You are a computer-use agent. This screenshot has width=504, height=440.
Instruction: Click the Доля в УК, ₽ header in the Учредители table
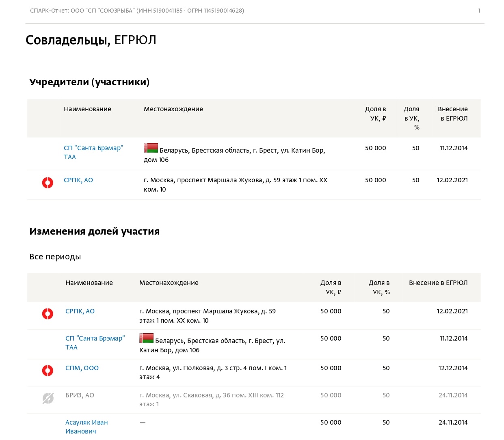coord(376,114)
